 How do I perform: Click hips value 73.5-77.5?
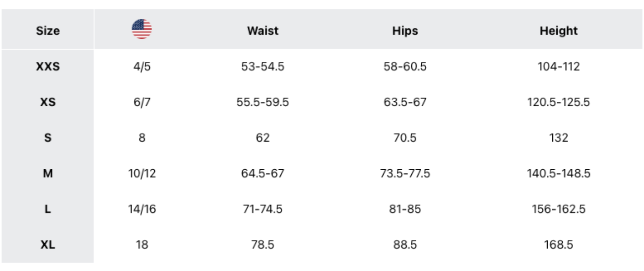[405, 173]
